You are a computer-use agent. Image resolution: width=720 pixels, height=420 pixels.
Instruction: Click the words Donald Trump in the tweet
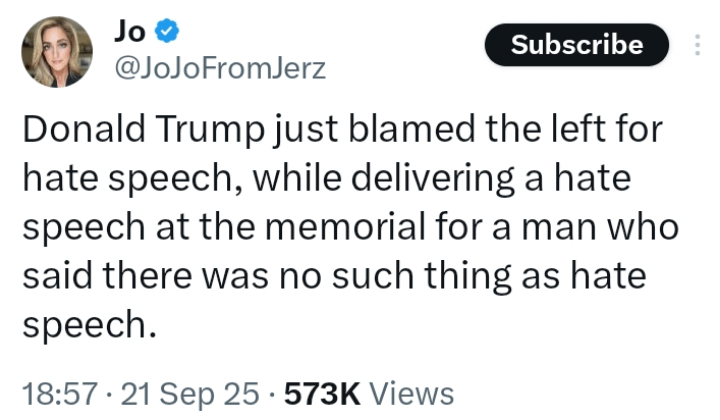point(144,129)
